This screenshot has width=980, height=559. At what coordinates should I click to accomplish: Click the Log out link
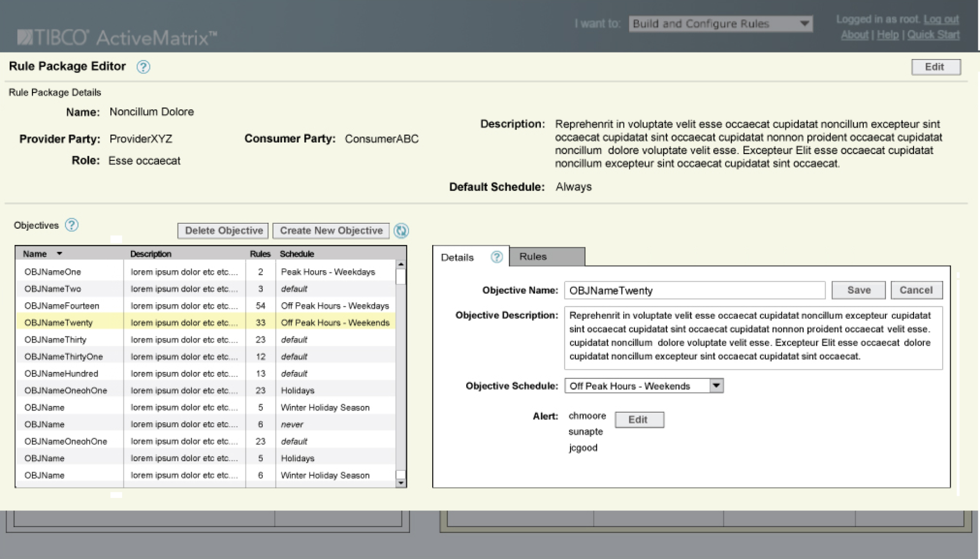point(941,19)
